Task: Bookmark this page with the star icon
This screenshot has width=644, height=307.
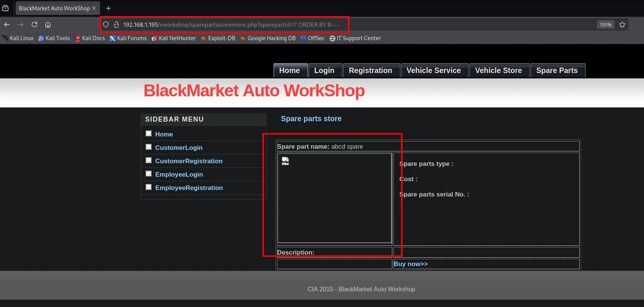Action: (622, 24)
